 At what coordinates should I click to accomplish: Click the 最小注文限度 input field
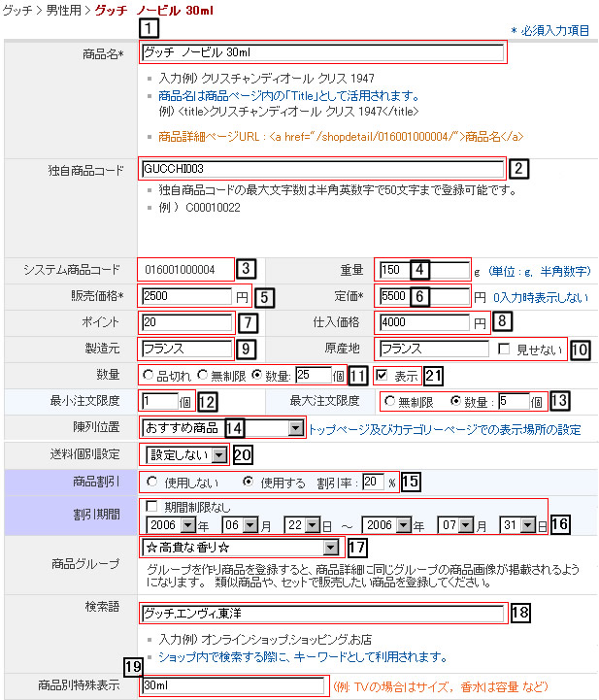tap(160, 401)
